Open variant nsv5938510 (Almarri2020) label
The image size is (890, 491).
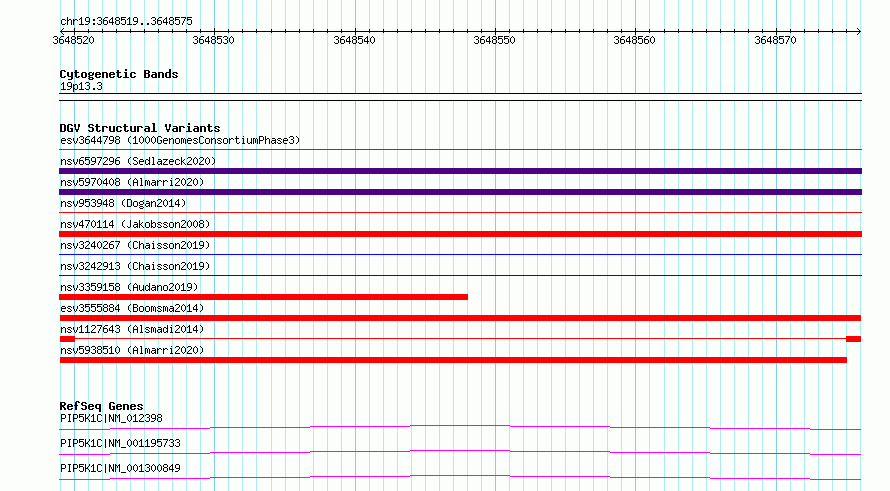132,350
